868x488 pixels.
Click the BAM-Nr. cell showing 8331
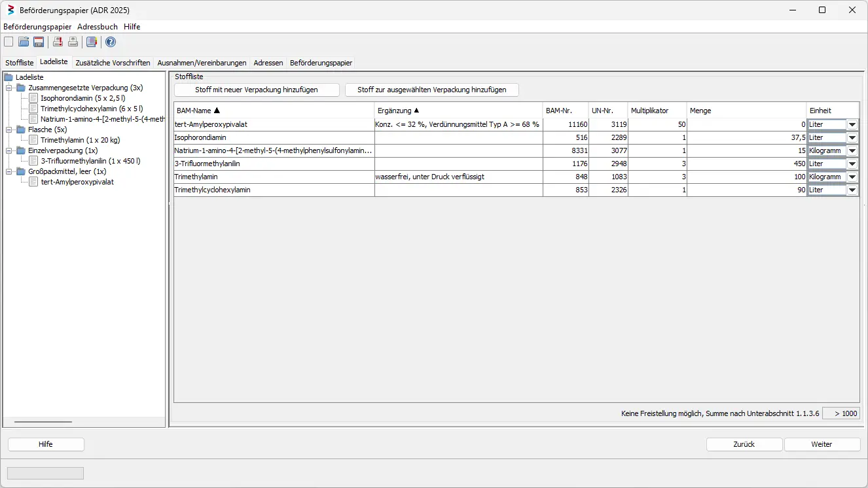pyautogui.click(x=566, y=150)
